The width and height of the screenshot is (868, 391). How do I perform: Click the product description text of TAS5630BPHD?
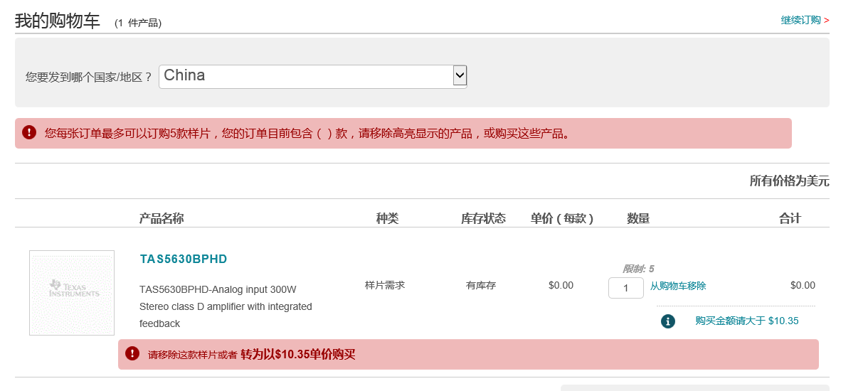coord(226,306)
